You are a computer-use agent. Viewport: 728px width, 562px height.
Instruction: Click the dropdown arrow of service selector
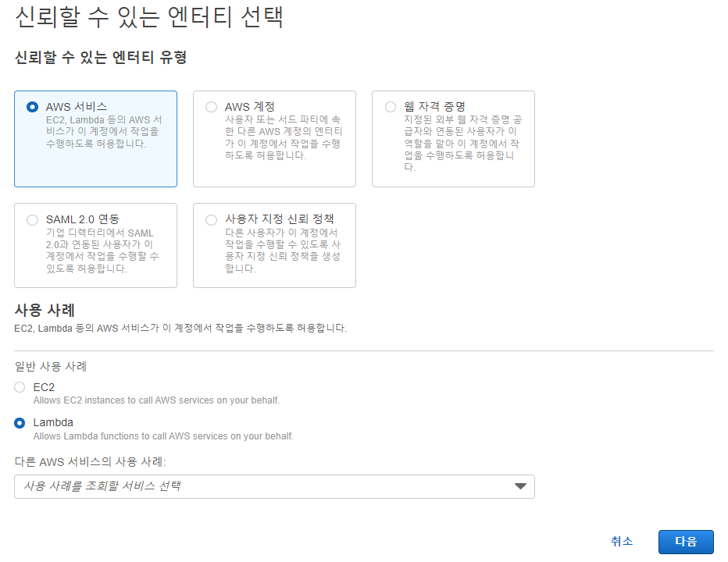(520, 486)
